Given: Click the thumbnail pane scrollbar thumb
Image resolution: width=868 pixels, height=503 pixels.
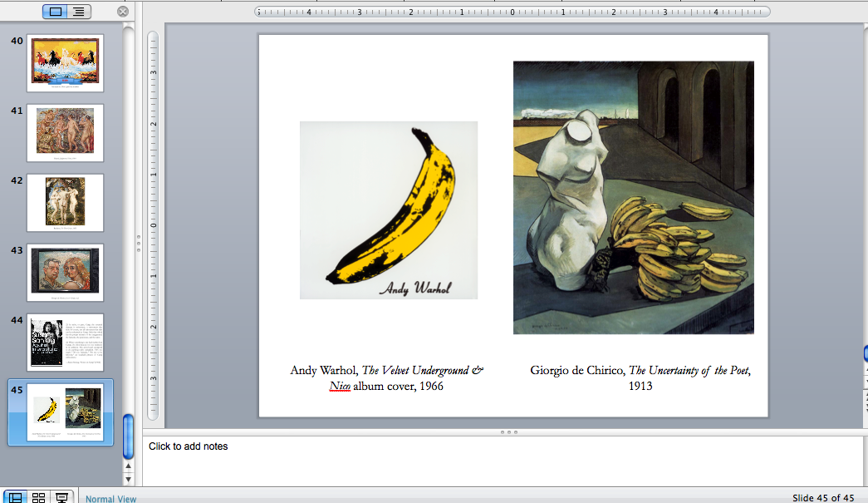Looking at the screenshot, I should [x=129, y=436].
